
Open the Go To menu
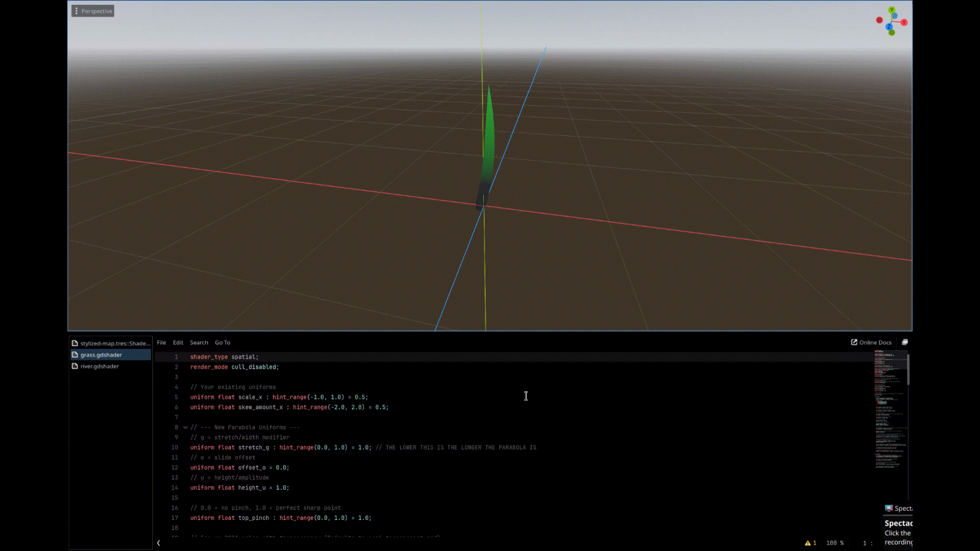223,342
